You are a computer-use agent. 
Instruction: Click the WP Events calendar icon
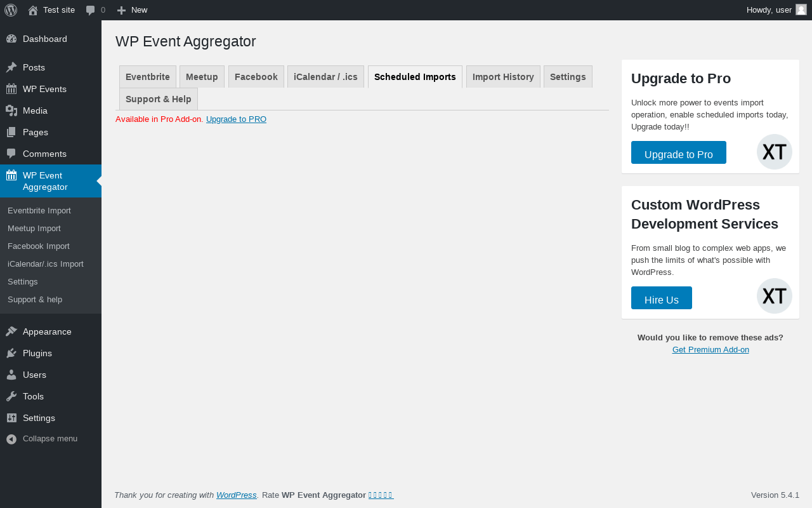(11, 89)
